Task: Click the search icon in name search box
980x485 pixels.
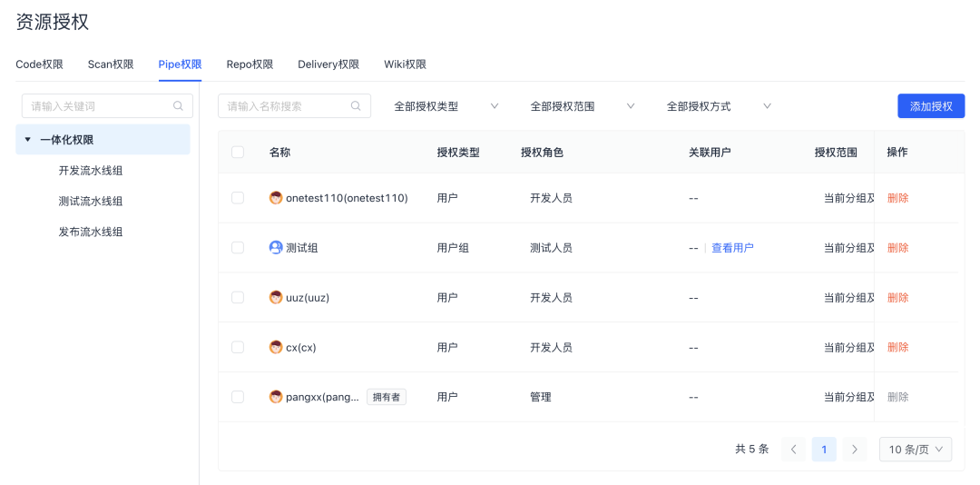Action: tap(356, 106)
